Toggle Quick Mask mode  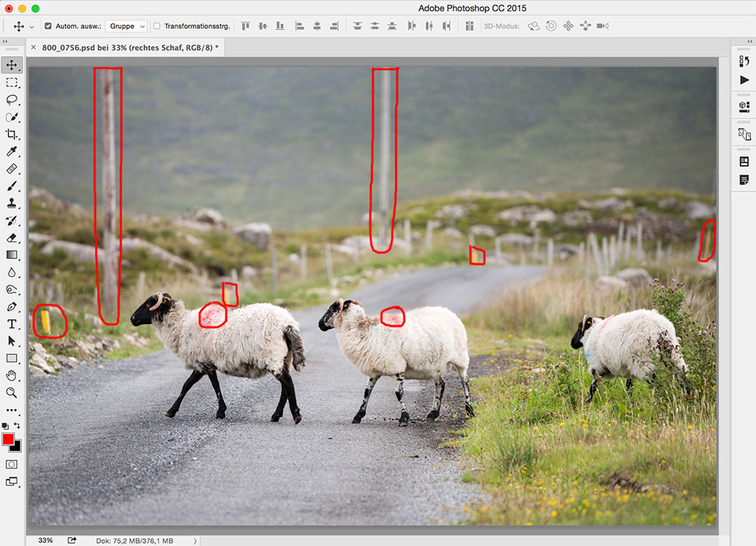[x=11, y=464]
